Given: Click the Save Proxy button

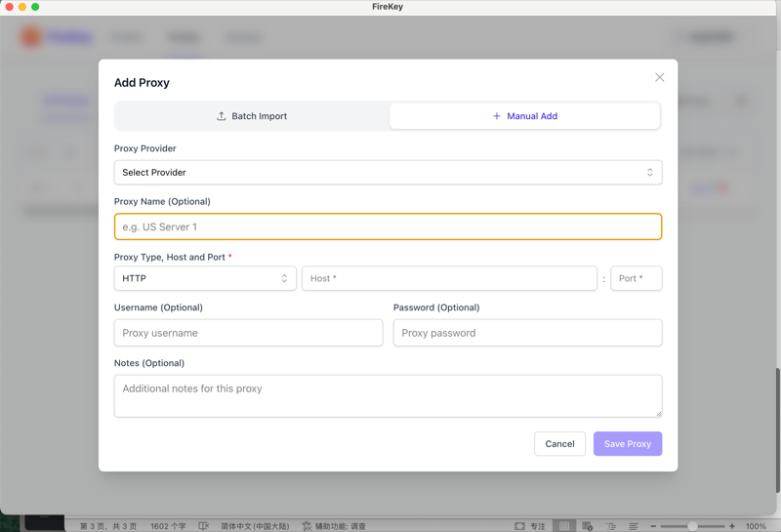Looking at the screenshot, I should coord(627,444).
